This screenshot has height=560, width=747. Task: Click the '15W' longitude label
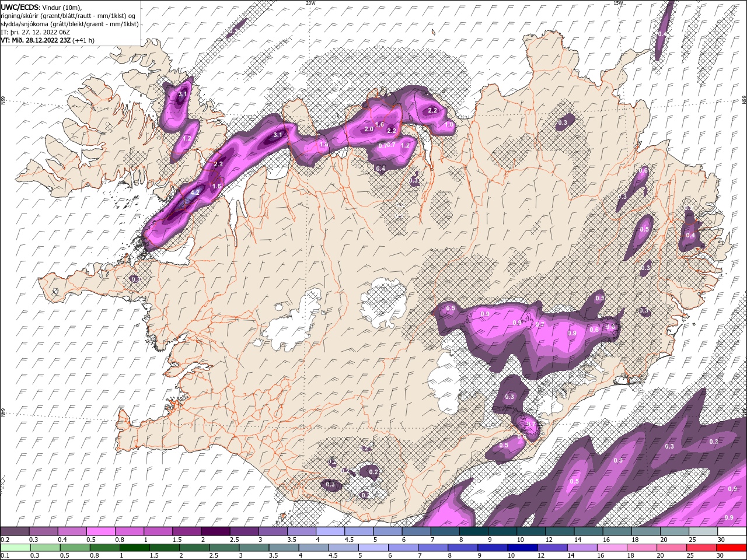pyautogui.click(x=618, y=3)
